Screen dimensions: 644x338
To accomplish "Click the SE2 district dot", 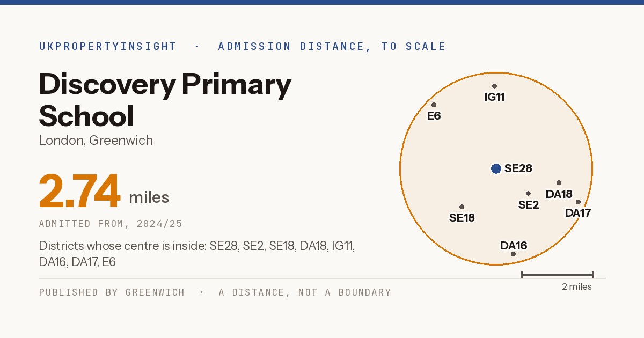I will tap(528, 193).
